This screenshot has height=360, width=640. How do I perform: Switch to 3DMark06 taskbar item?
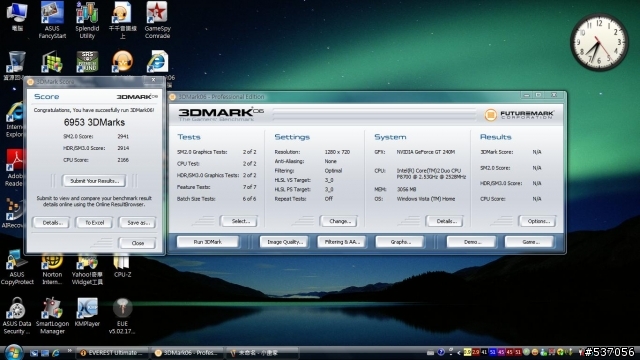187,353
